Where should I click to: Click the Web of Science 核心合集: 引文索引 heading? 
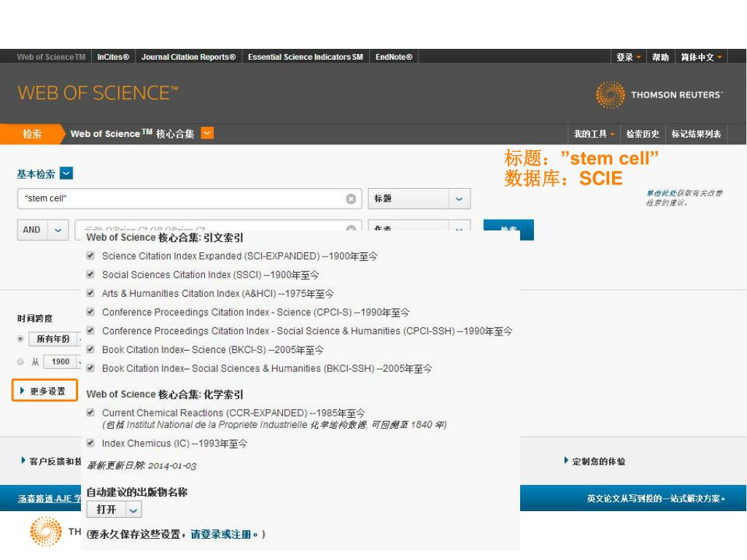click(x=165, y=238)
